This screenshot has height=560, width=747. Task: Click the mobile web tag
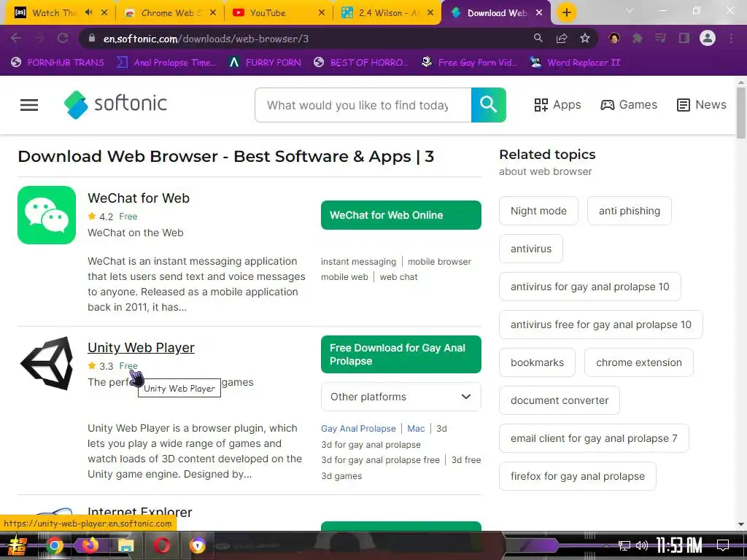pyautogui.click(x=344, y=276)
